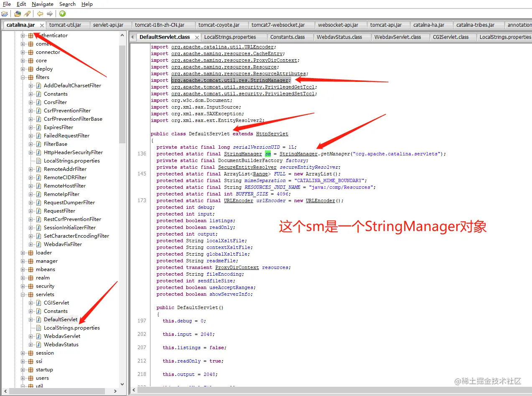This screenshot has height=396, width=532.
Task: Expand the WebdavServlet class node in tree
Action: click(x=31, y=336)
